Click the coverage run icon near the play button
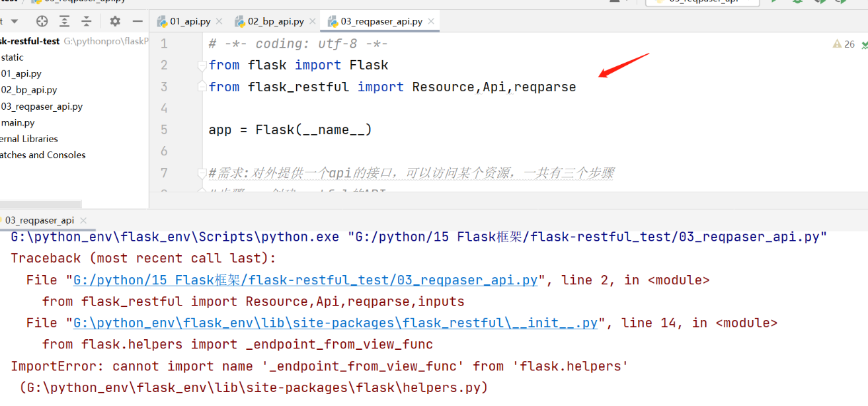The width and height of the screenshot is (868, 406). 820,3
